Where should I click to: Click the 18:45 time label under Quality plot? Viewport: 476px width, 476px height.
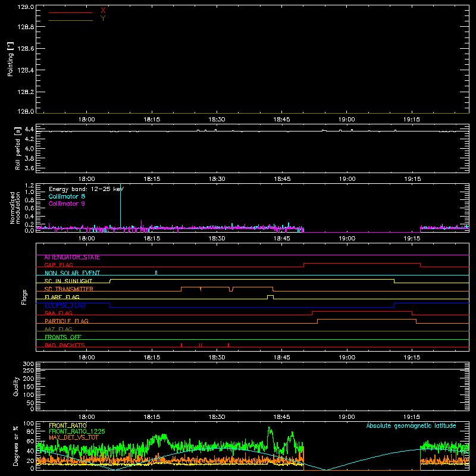point(281,417)
